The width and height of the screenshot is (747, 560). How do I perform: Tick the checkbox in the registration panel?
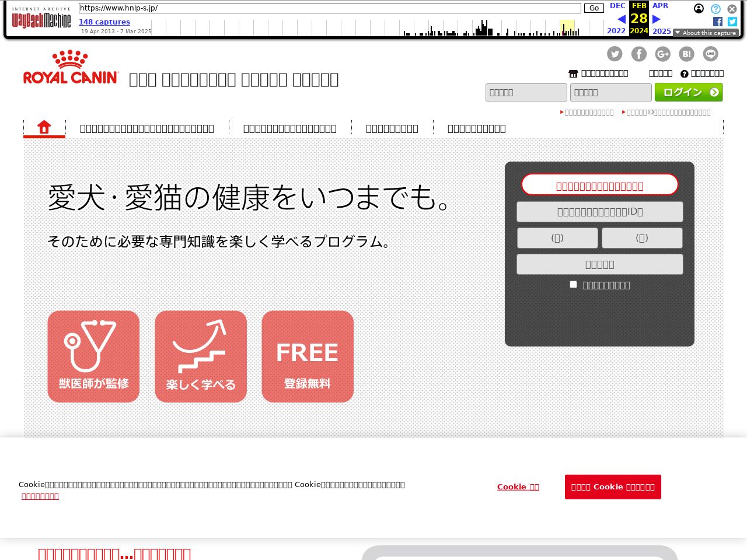[573, 284]
